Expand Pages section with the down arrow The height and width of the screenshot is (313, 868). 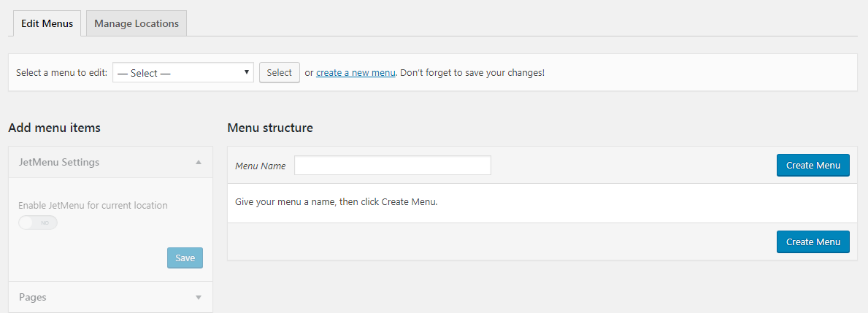pos(199,298)
